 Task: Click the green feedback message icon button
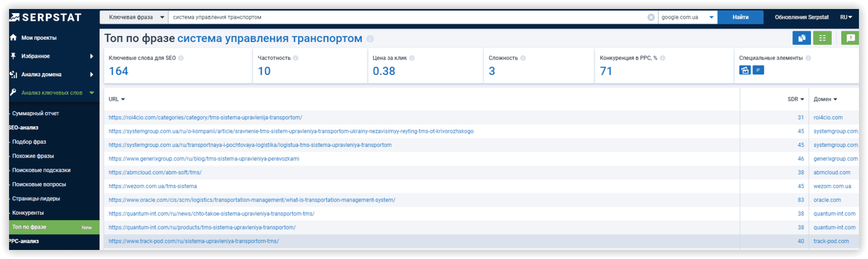[x=850, y=38]
